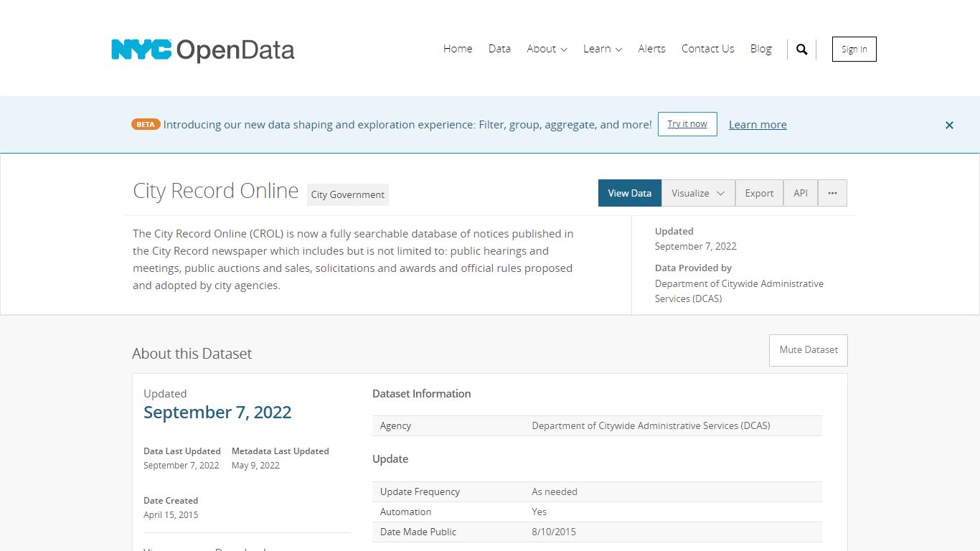980x551 pixels.
Task: Click the May 9, 2022 metadata date
Action: [x=255, y=466]
